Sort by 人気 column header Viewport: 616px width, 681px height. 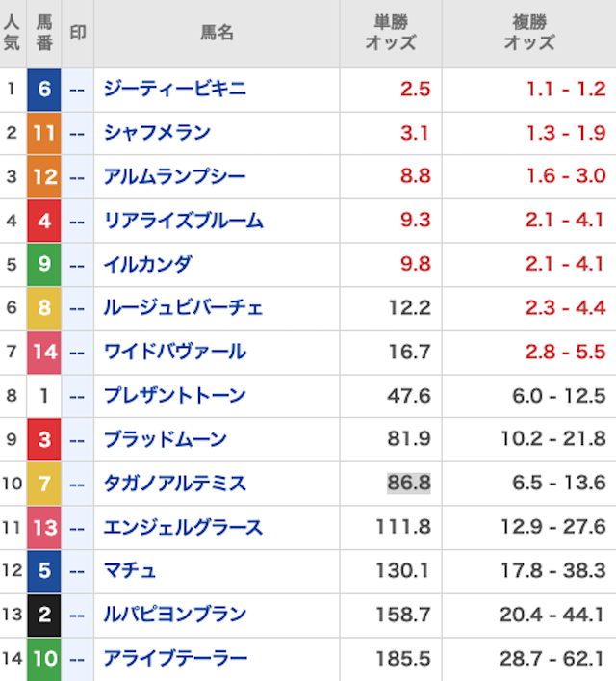[12, 34]
